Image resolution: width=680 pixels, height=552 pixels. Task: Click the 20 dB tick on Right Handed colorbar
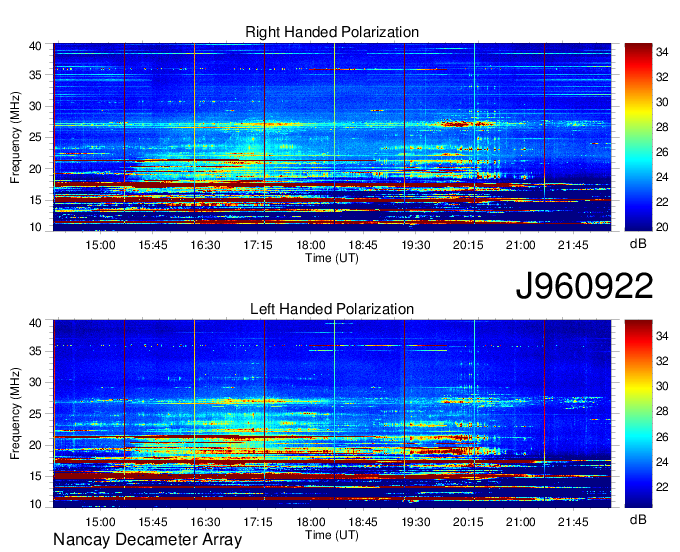click(x=662, y=227)
